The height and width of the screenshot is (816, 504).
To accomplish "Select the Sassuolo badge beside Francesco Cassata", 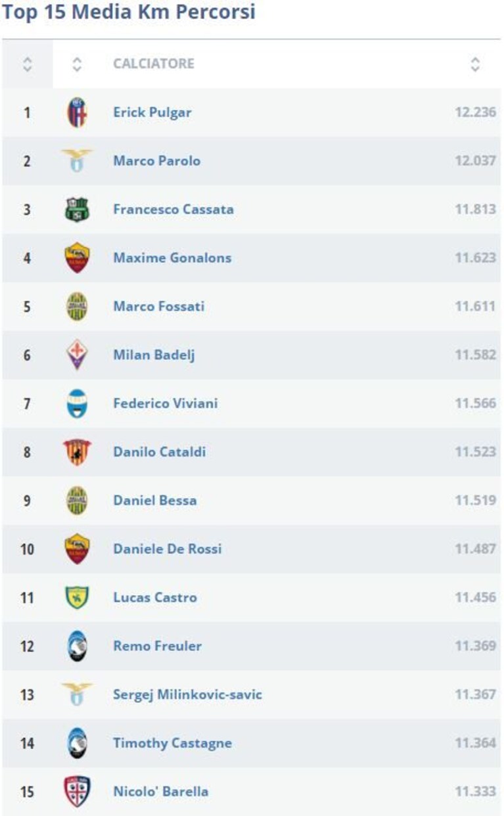I will (77, 210).
